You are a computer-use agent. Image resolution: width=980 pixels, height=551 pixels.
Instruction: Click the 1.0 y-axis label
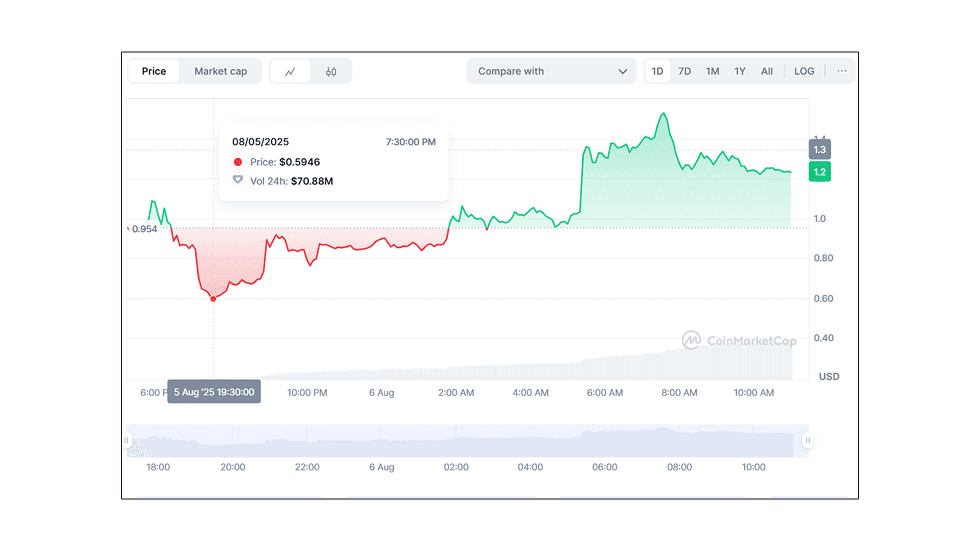pos(820,219)
